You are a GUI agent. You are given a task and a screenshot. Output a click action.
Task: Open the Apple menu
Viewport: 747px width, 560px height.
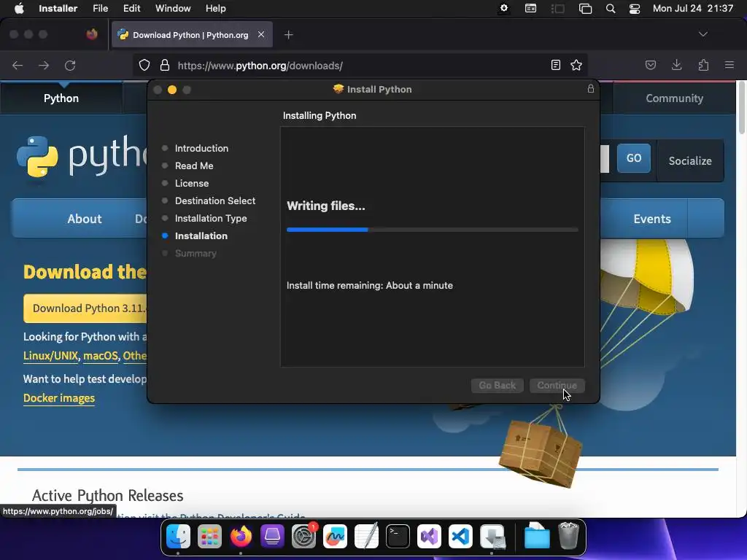(x=19, y=9)
